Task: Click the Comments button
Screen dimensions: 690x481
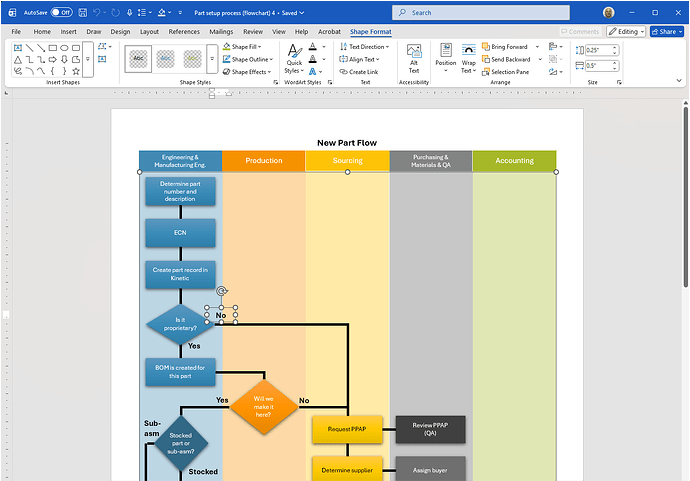Action: click(580, 32)
